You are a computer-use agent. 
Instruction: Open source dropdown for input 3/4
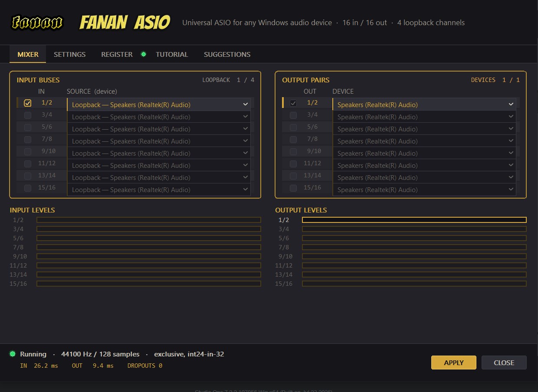pyautogui.click(x=159, y=117)
